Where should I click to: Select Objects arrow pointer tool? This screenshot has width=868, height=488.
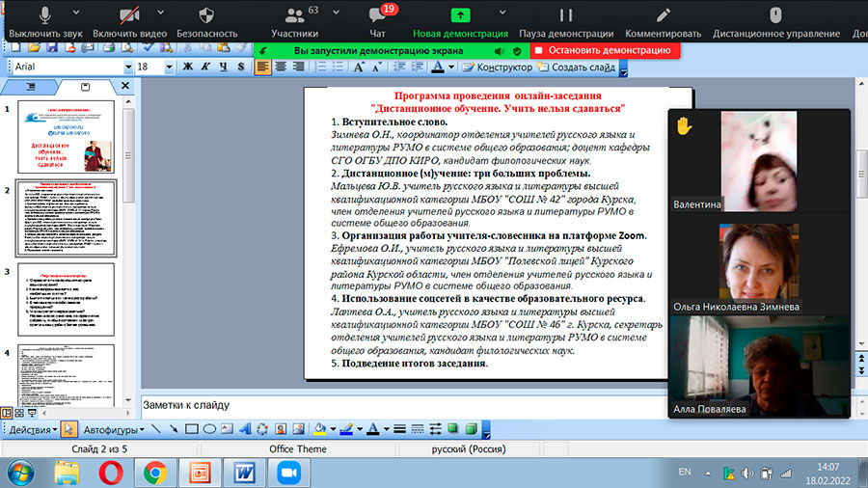click(68, 429)
